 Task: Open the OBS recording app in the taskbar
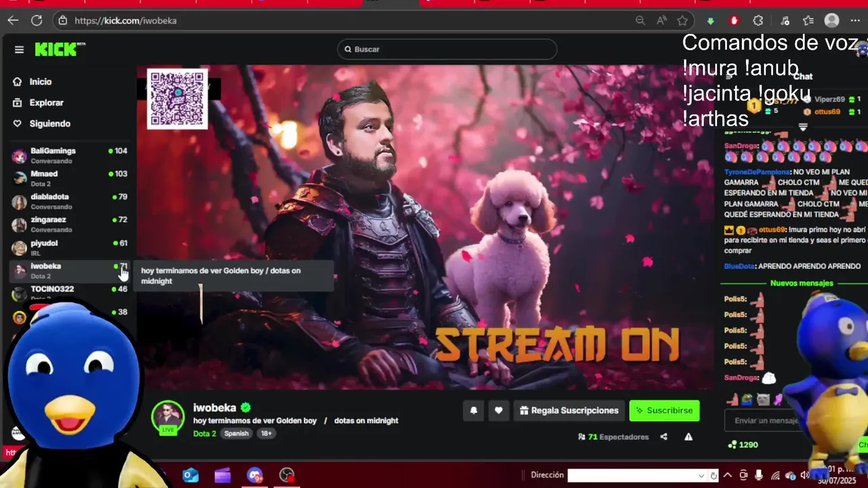[x=288, y=475]
